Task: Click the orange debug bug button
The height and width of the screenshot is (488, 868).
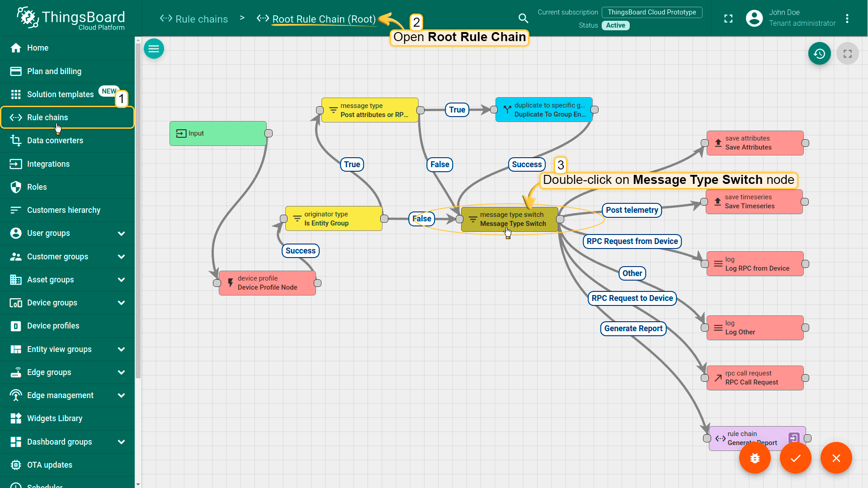Action: (x=755, y=458)
